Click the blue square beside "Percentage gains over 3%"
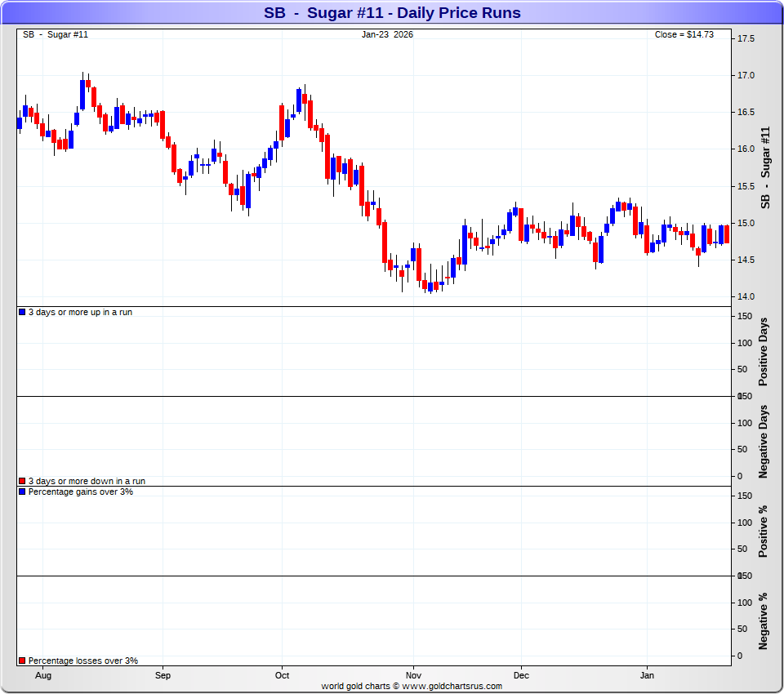 (x=22, y=492)
